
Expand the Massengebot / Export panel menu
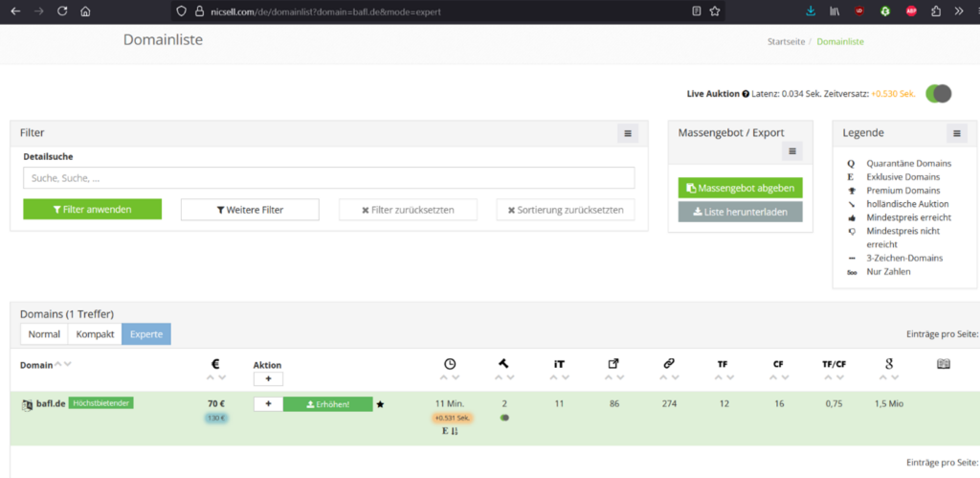(x=791, y=151)
